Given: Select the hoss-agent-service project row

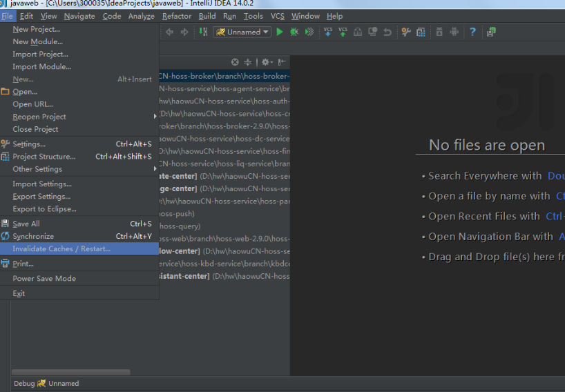Looking at the screenshot, I should (x=224, y=88).
